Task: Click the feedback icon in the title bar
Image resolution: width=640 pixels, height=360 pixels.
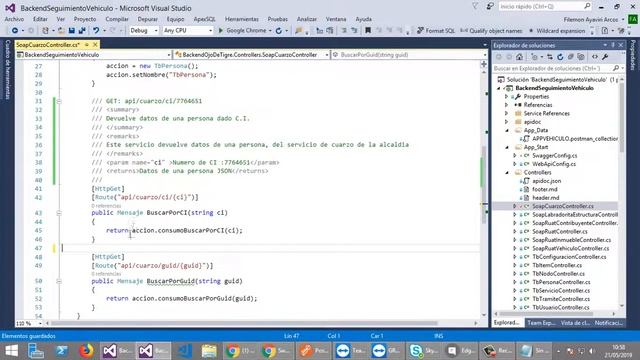Action: (x=490, y=7)
